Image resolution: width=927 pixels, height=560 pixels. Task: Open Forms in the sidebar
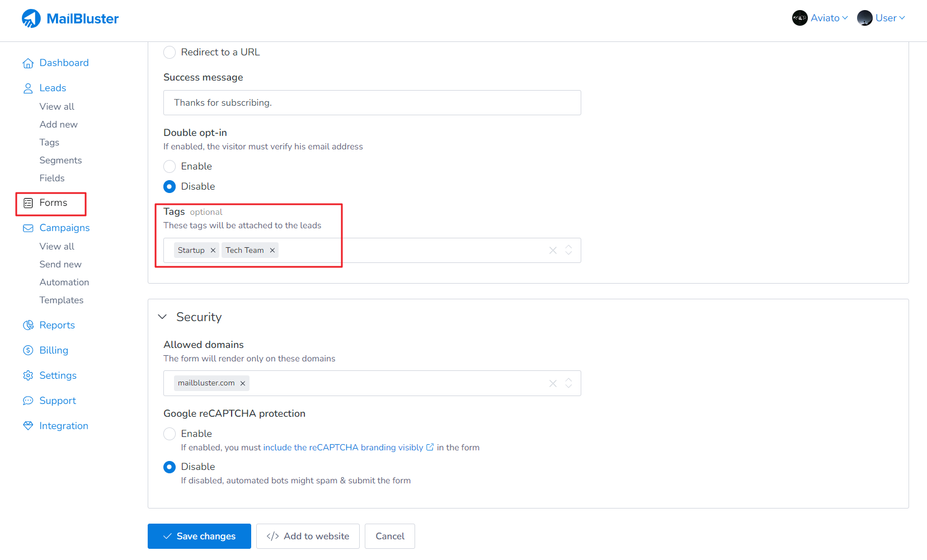point(53,203)
